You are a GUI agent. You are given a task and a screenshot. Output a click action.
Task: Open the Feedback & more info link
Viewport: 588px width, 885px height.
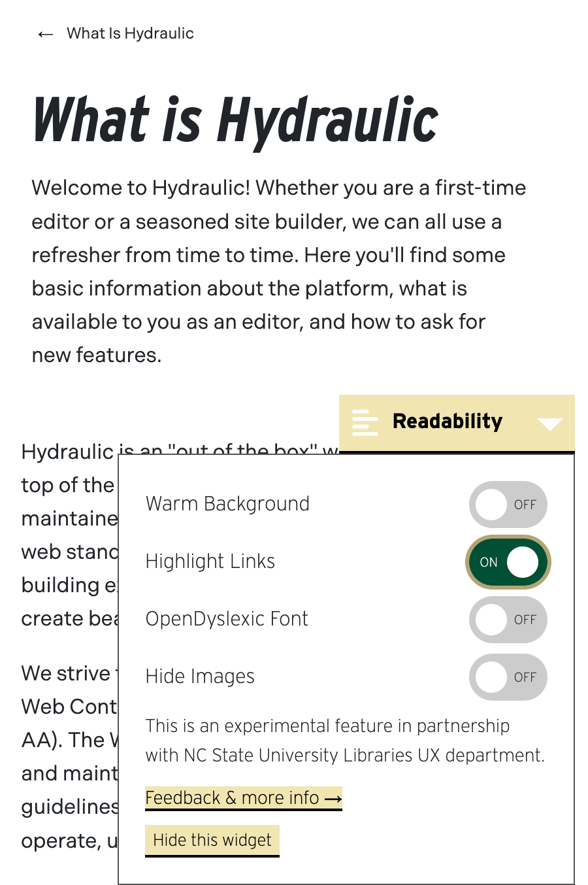coord(232,798)
